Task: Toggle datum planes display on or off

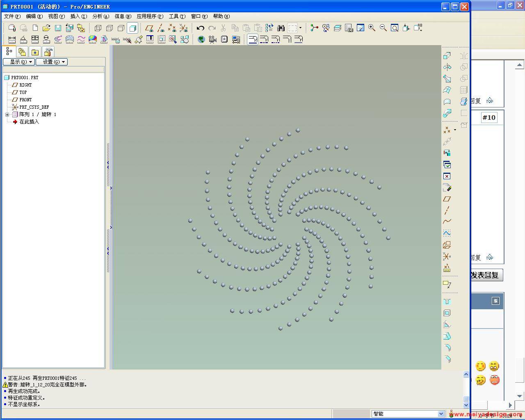Action: point(149,28)
